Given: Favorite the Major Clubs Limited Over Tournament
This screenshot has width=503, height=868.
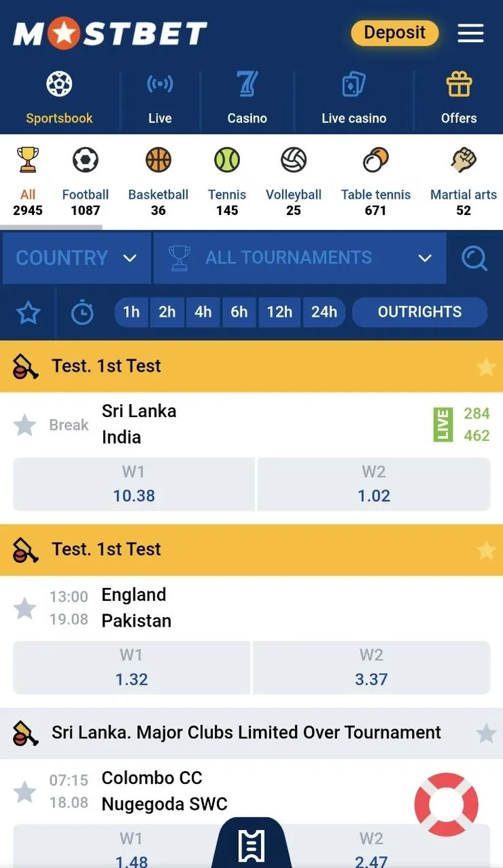Looking at the screenshot, I should [486, 733].
